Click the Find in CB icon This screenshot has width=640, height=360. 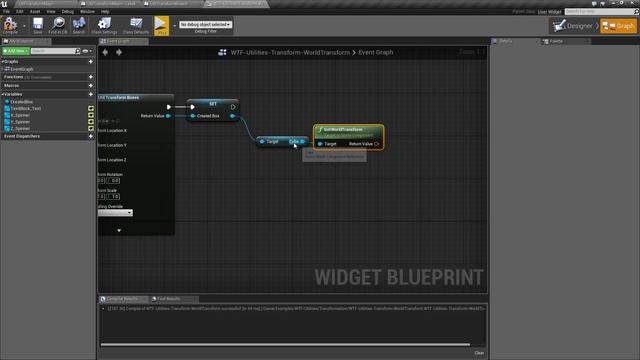(x=58, y=25)
